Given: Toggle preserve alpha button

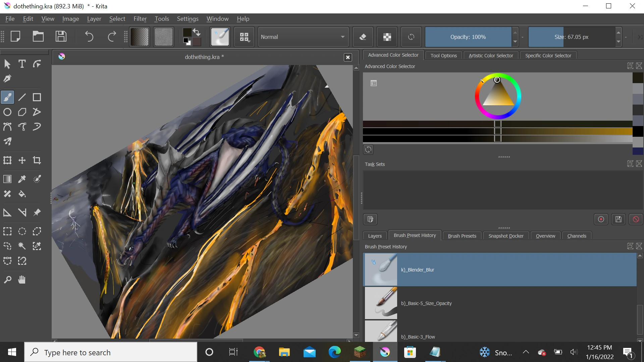Looking at the screenshot, I should click(387, 37).
